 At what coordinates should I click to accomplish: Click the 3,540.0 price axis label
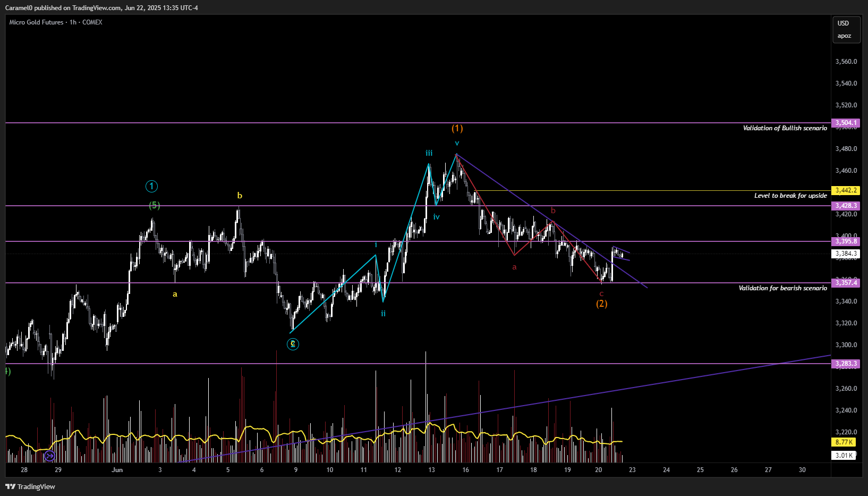tap(846, 83)
